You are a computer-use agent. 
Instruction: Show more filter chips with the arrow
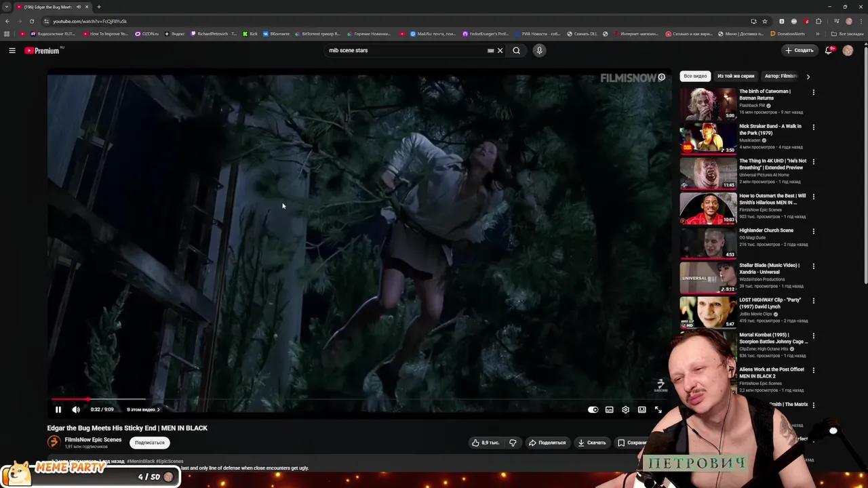[808, 77]
